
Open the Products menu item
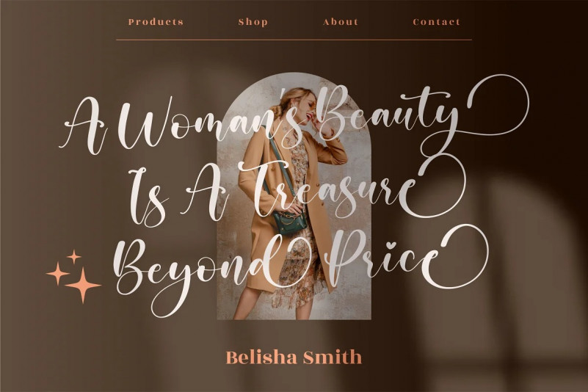[x=156, y=22]
